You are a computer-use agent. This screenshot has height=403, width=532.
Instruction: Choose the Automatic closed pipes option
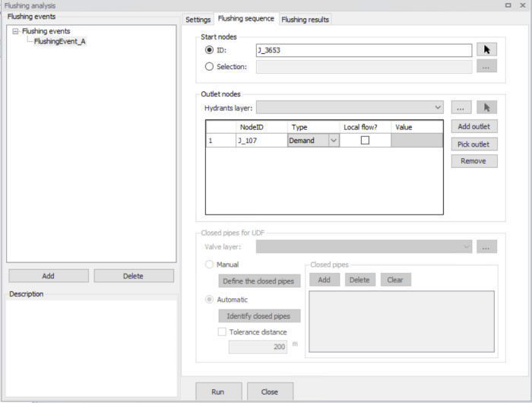point(209,300)
